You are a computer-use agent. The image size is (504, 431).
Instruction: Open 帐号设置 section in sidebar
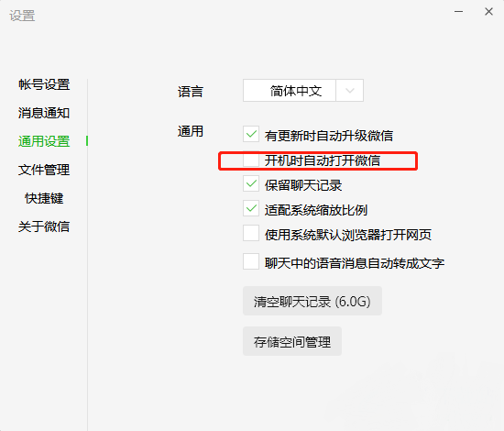click(44, 84)
